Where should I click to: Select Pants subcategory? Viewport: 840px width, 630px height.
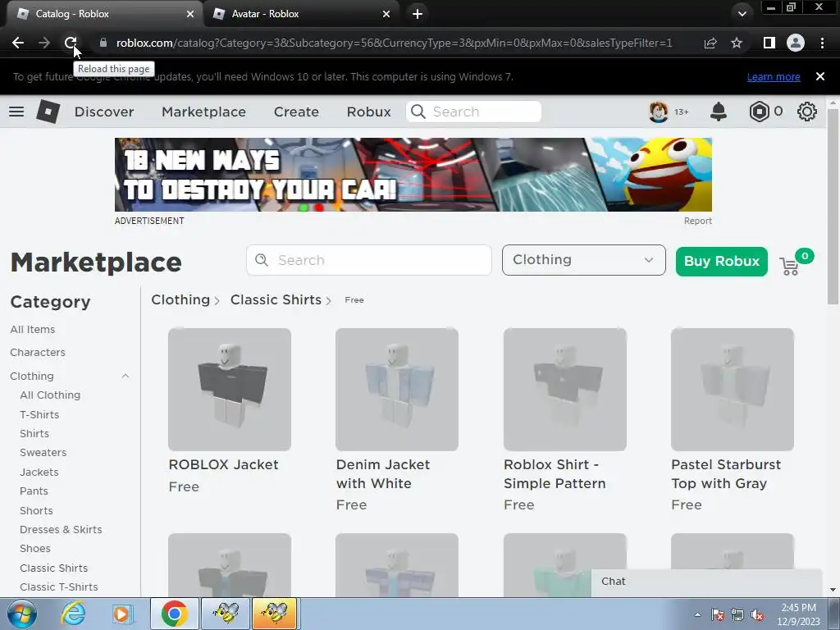point(34,491)
